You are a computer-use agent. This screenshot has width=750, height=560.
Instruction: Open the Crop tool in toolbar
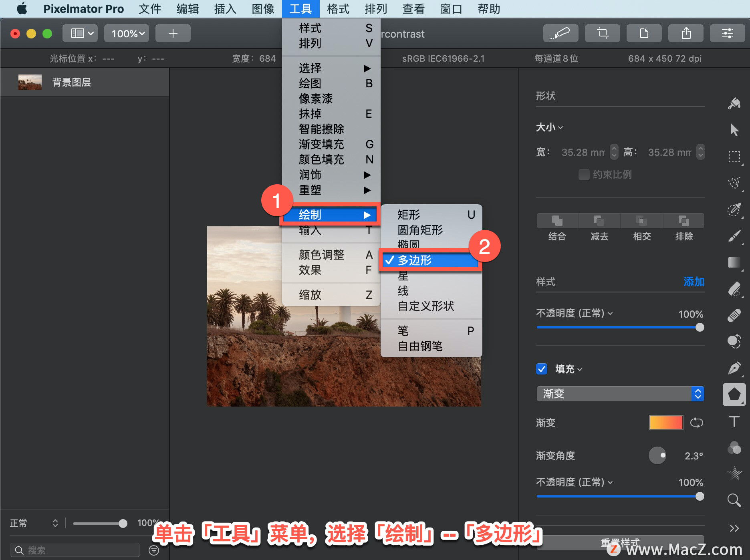pyautogui.click(x=602, y=33)
